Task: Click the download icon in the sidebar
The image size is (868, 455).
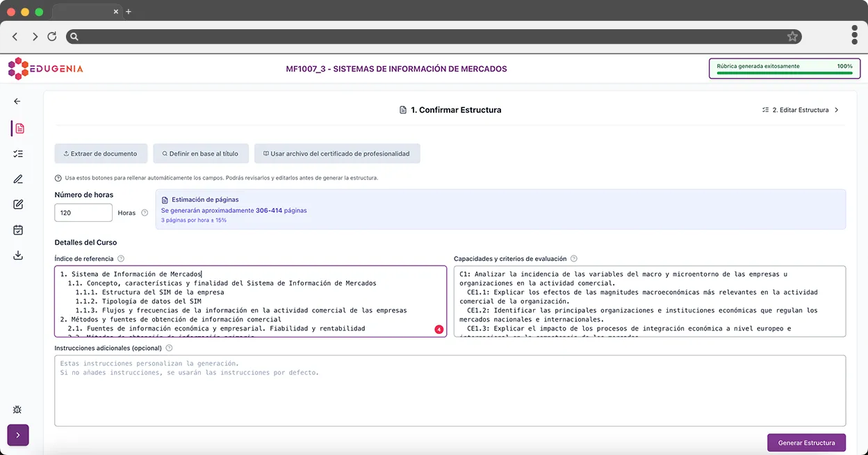Action: 18,255
